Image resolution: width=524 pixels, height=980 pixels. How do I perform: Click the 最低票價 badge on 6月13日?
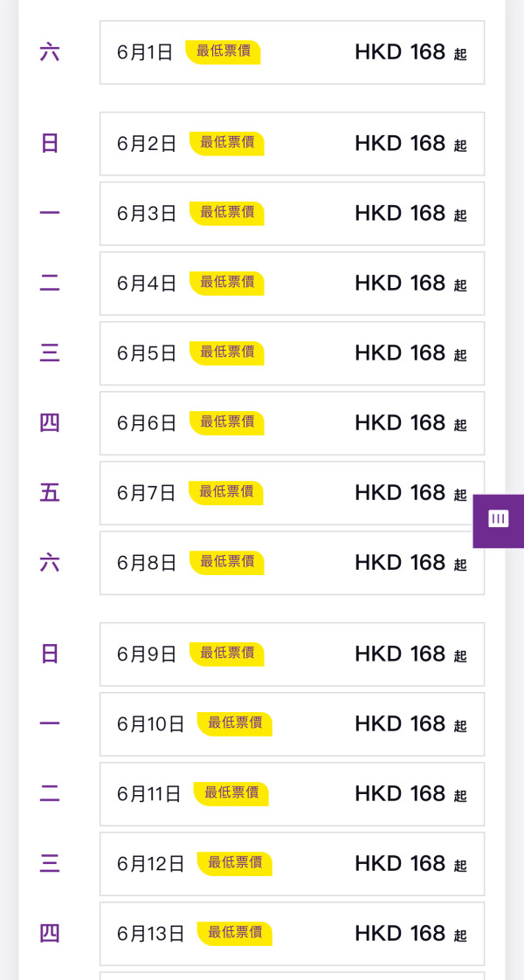point(235,933)
